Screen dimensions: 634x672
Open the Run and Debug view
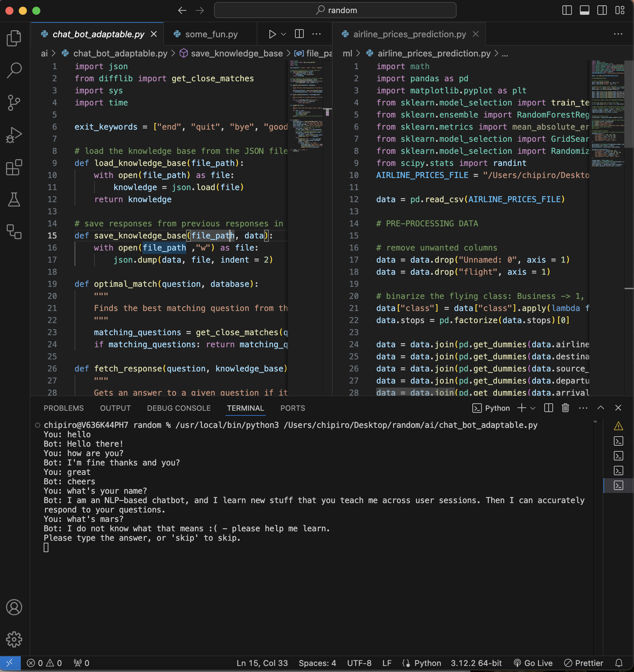[x=14, y=135]
